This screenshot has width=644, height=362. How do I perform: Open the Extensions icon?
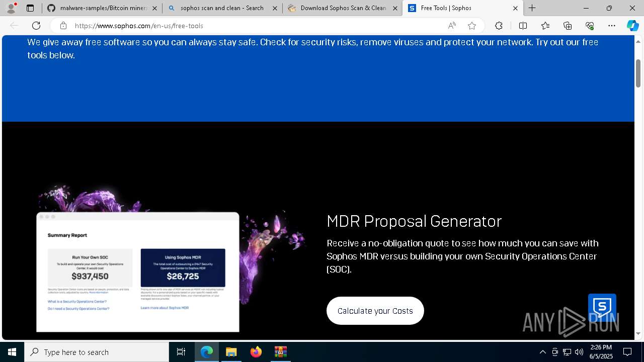pyautogui.click(x=499, y=26)
